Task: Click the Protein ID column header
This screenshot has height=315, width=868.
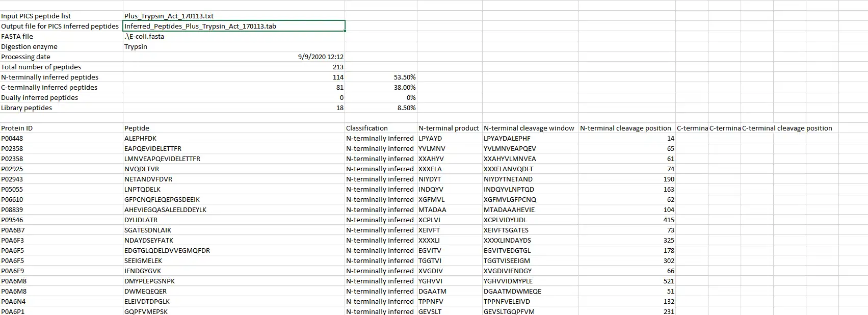Action: tap(62, 128)
